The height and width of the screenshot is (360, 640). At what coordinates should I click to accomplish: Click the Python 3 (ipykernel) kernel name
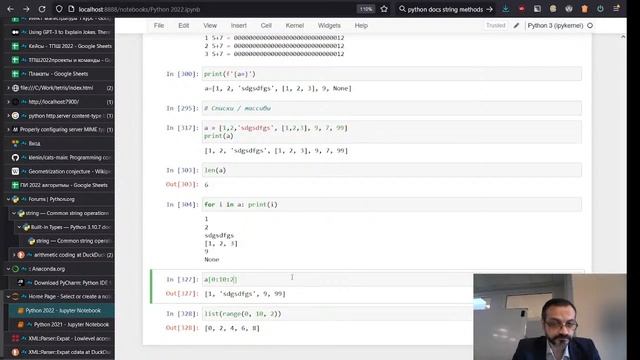[x=555, y=25]
